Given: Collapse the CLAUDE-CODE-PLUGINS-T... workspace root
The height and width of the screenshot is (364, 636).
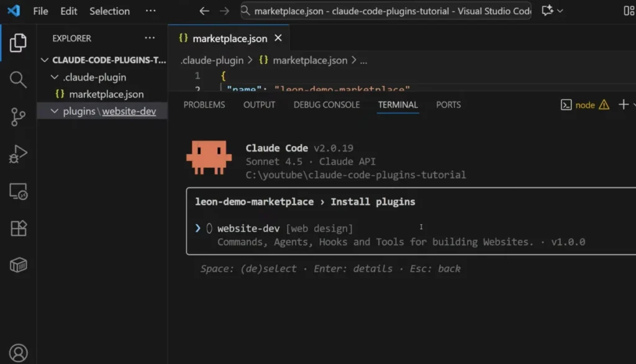Looking at the screenshot, I should 44,60.
